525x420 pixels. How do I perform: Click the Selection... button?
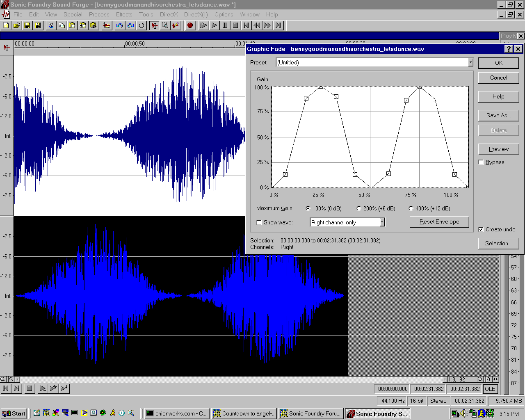click(499, 243)
